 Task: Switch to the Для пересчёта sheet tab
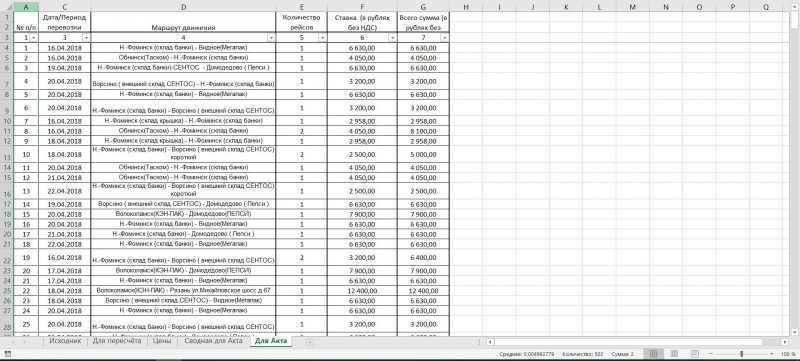pyautogui.click(x=117, y=341)
